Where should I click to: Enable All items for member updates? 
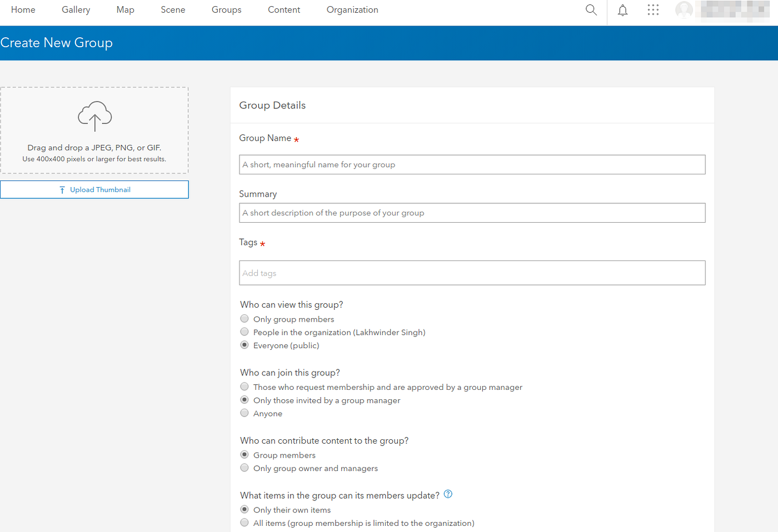(245, 522)
